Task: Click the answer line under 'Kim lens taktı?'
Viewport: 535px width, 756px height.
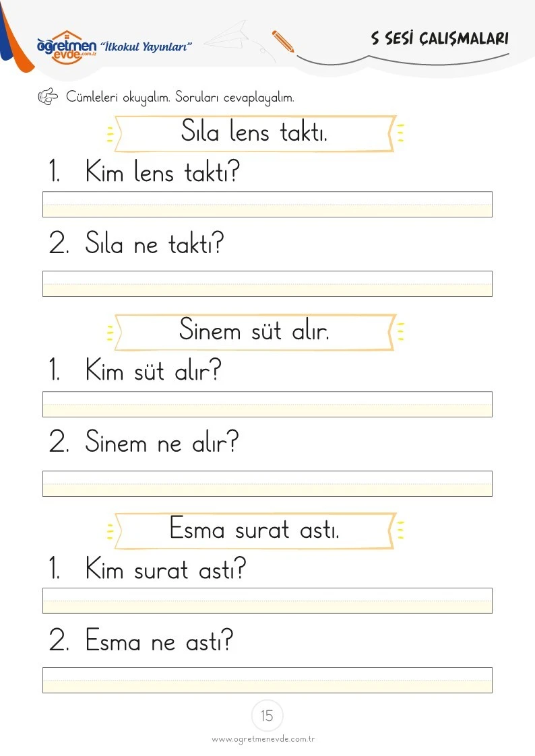Action: (267, 205)
